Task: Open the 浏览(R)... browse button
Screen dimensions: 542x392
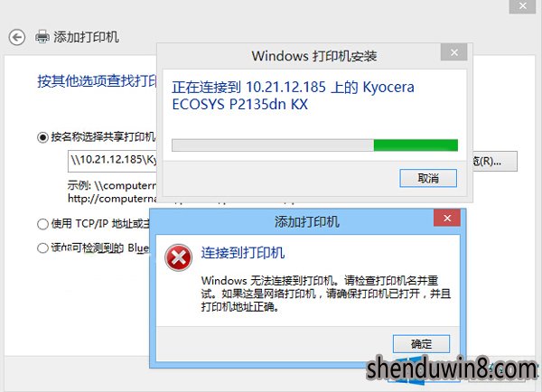Action: click(x=495, y=161)
